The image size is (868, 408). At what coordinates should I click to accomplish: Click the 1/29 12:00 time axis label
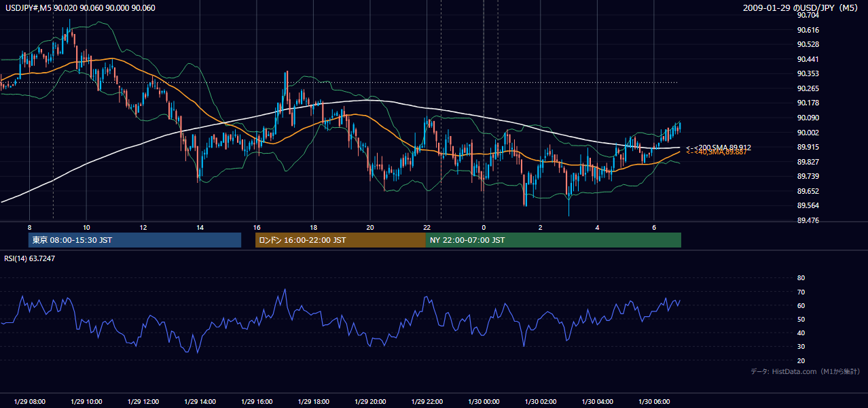pos(143,401)
